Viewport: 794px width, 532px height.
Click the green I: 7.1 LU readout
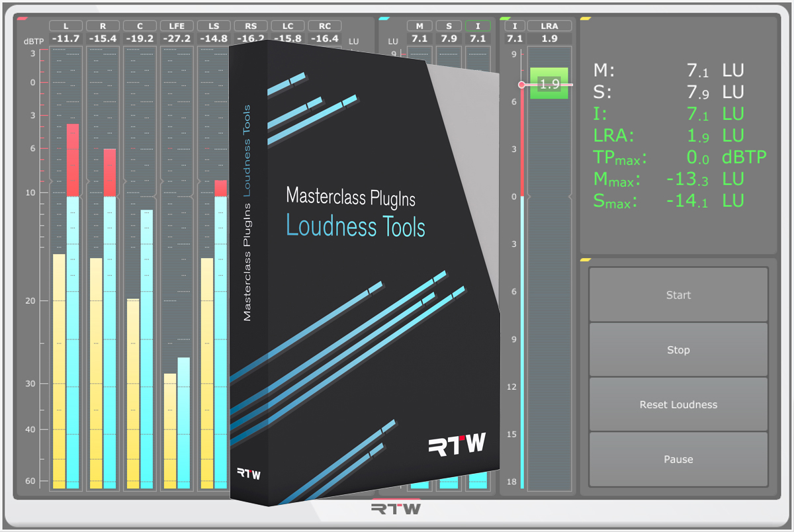(669, 114)
